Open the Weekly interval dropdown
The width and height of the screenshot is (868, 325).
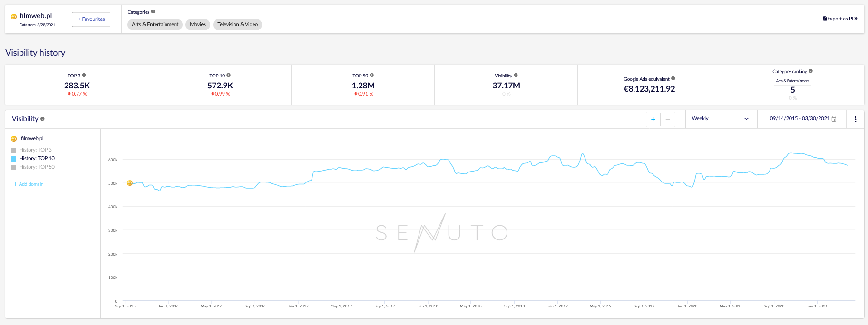(720, 119)
